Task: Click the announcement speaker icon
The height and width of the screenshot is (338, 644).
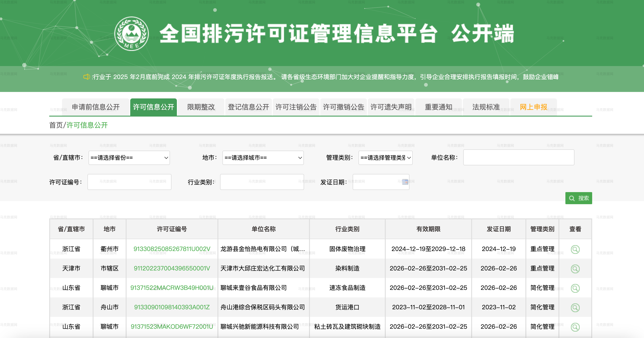Action: click(x=87, y=77)
